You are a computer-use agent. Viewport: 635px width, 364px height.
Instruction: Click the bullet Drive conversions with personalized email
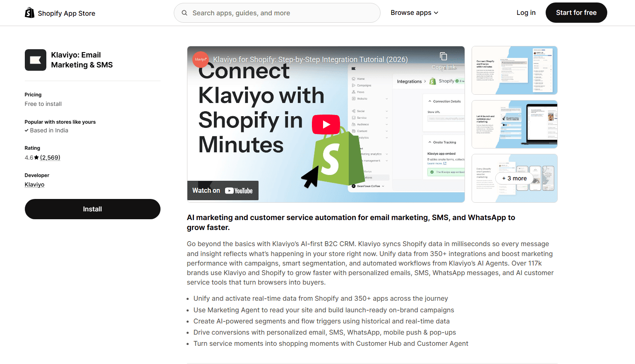click(325, 333)
